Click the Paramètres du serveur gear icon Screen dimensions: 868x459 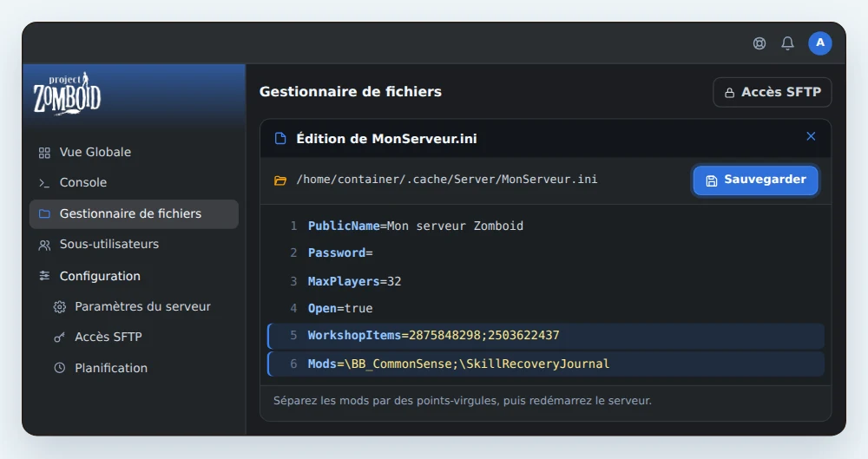[60, 307]
